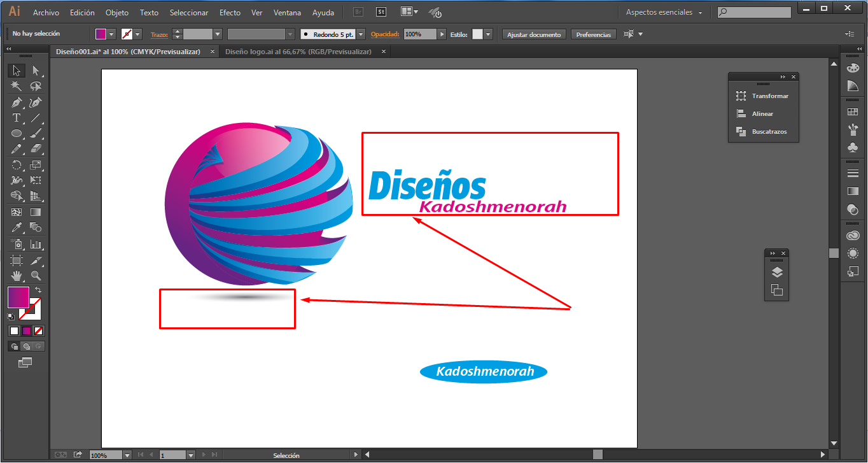Open the Ventana menu
This screenshot has width=868, height=463.
[288, 12]
